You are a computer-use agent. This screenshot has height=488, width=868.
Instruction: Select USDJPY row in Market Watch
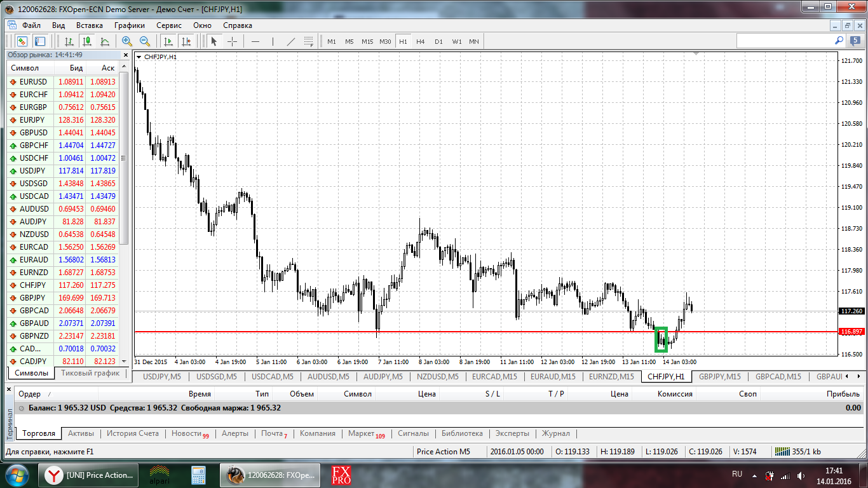click(62, 171)
